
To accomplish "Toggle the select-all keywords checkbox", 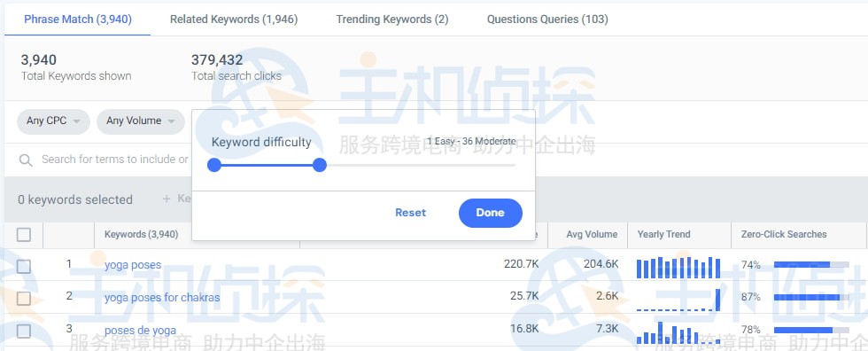I will click(x=23, y=235).
